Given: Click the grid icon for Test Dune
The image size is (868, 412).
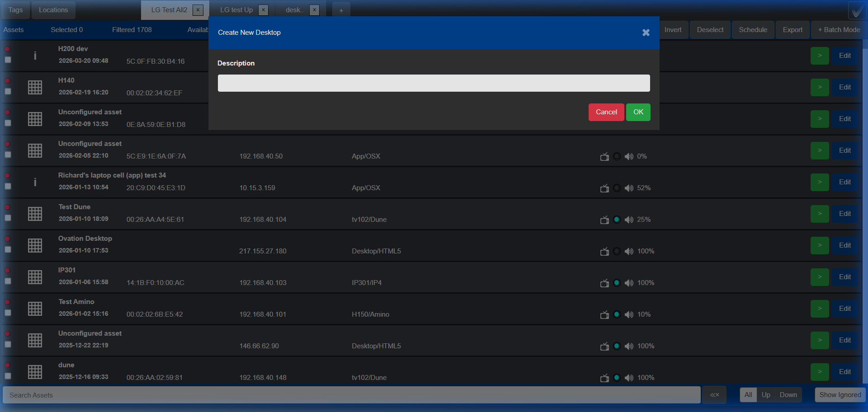Looking at the screenshot, I should pyautogui.click(x=35, y=214).
